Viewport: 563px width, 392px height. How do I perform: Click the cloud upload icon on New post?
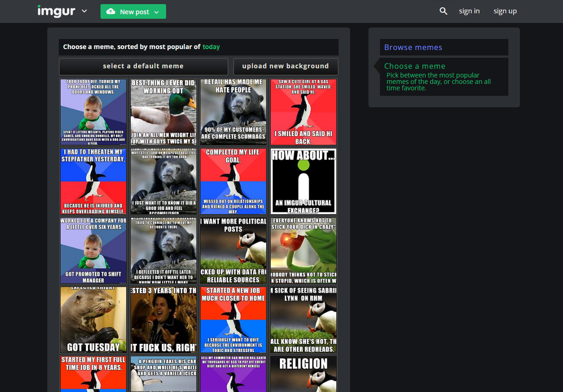click(111, 11)
